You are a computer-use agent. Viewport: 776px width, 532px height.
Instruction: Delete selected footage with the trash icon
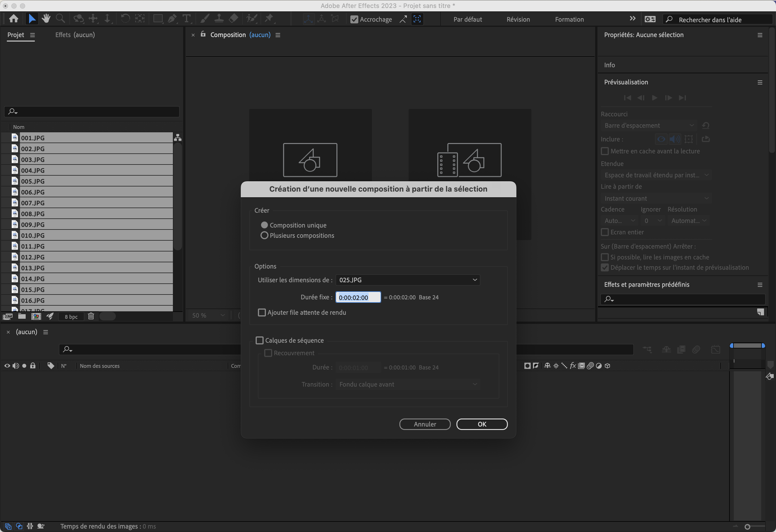[91, 316]
